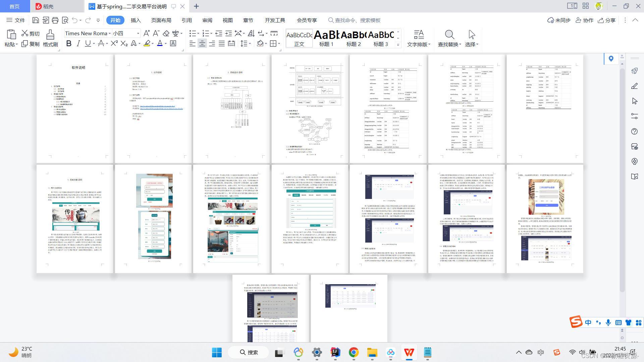Add a new document tab
This screenshot has width=644, height=362.
click(197, 6)
